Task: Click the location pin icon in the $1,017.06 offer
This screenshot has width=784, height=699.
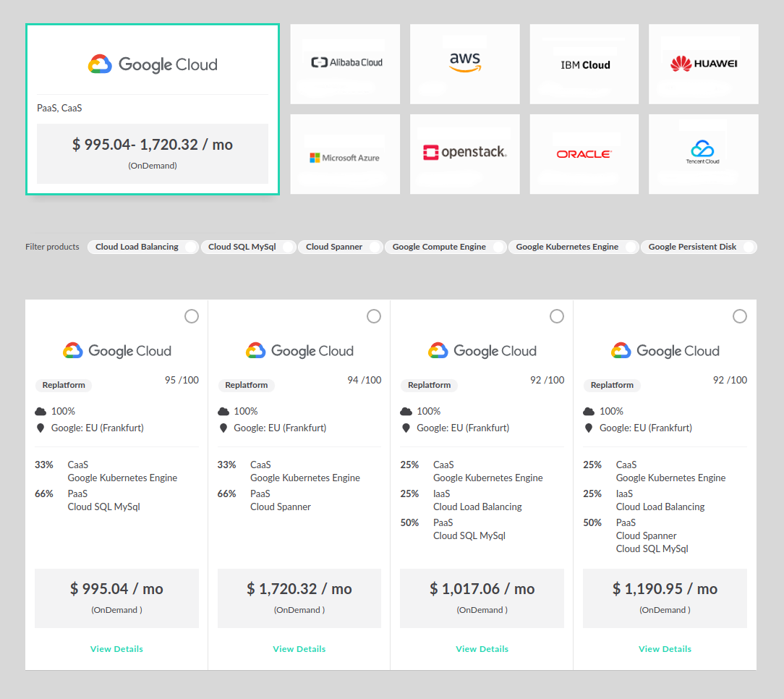Action: [406, 428]
